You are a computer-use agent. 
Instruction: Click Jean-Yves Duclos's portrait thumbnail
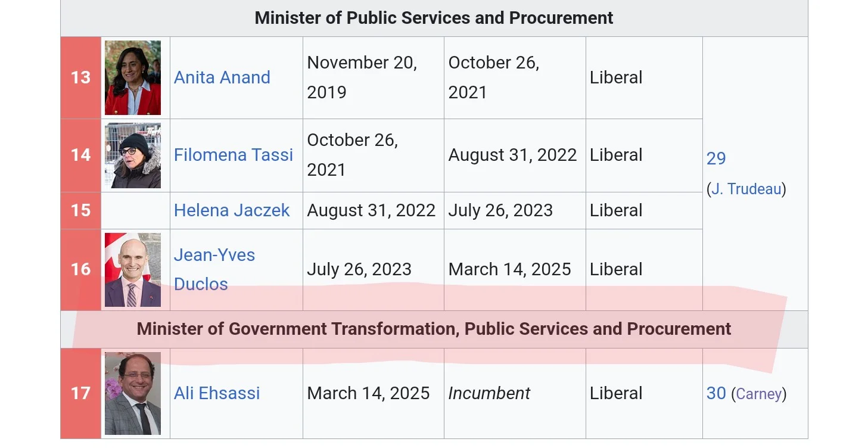tap(132, 270)
